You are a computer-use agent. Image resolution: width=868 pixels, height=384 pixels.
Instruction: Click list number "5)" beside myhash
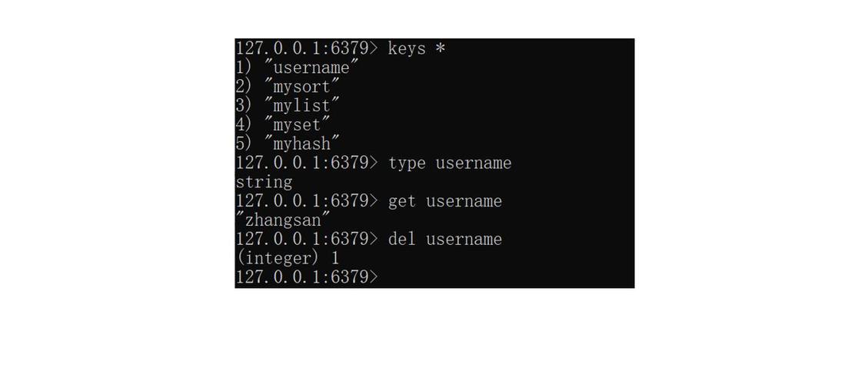(x=244, y=144)
